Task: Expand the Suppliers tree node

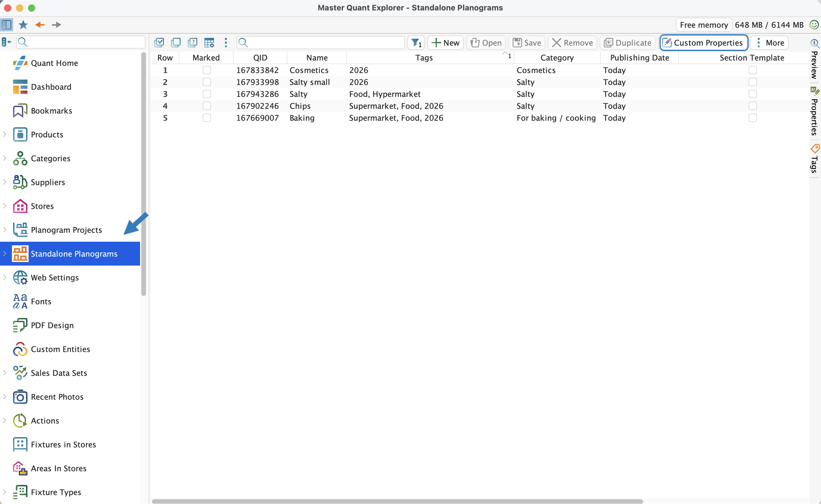Action: click(x=5, y=182)
